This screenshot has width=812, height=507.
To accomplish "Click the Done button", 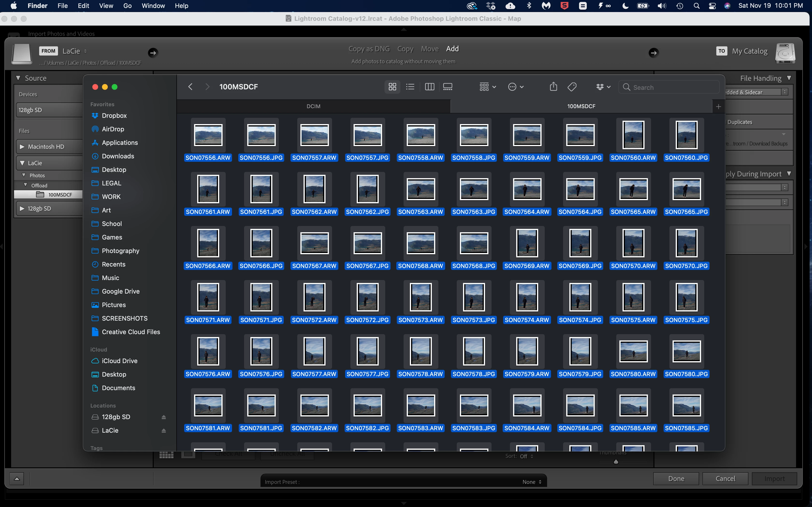I will coord(676,479).
